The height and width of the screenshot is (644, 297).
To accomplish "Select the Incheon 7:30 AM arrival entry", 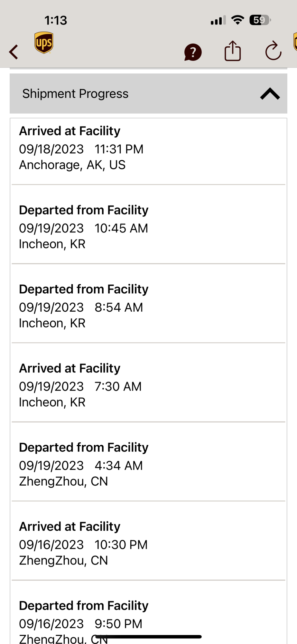I will click(x=148, y=385).
